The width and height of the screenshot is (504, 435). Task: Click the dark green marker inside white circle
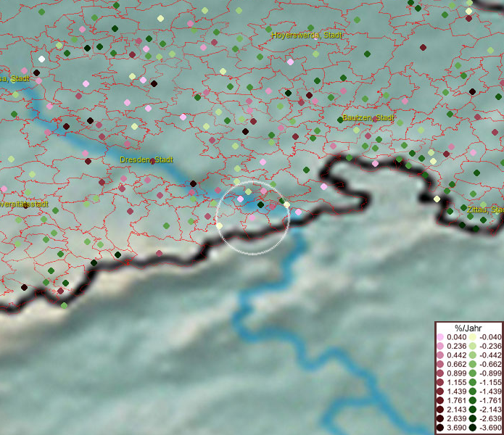260,205
